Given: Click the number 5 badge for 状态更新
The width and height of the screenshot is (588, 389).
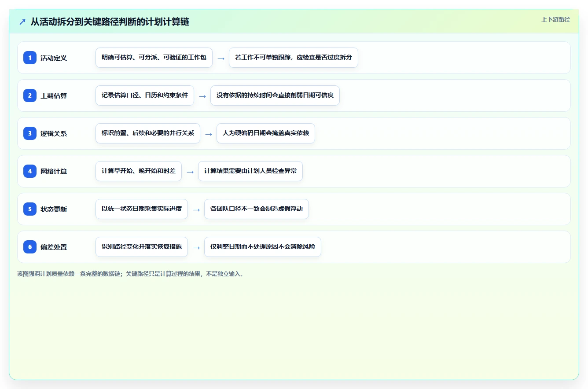Looking at the screenshot, I should coord(30,209).
